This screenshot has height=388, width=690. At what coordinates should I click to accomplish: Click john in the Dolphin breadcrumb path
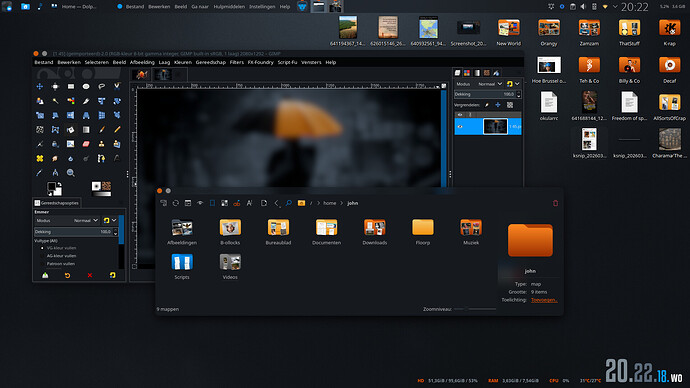point(352,203)
